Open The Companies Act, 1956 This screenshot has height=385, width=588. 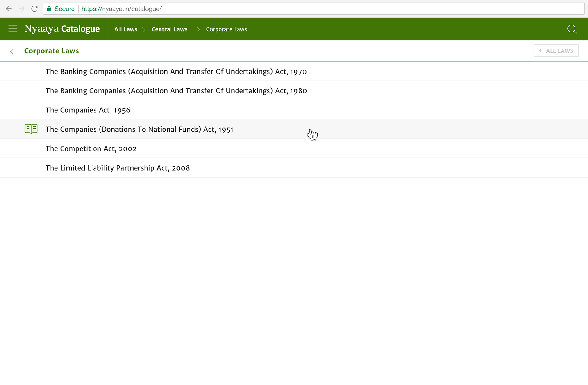[294, 110]
